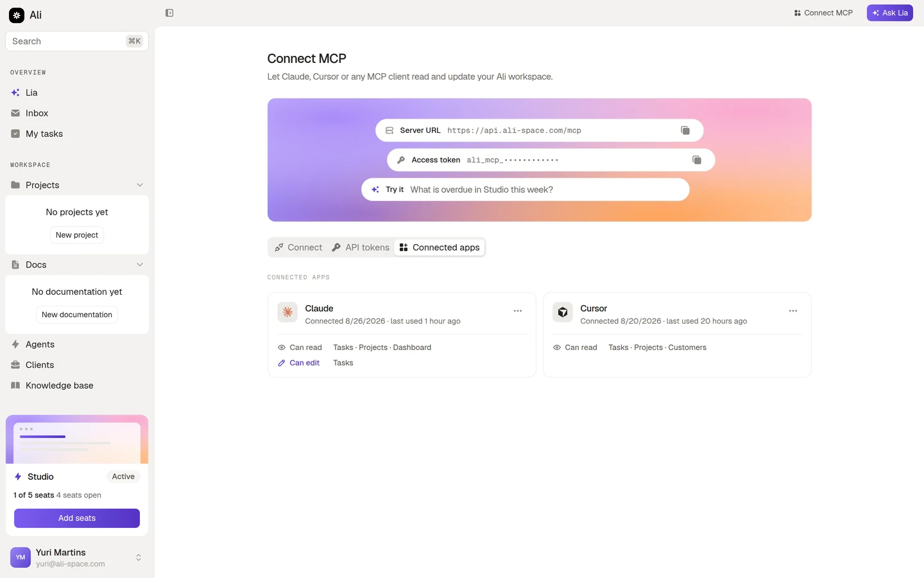
Task: Click the Try it sparkle icon
Action: pyautogui.click(x=375, y=189)
